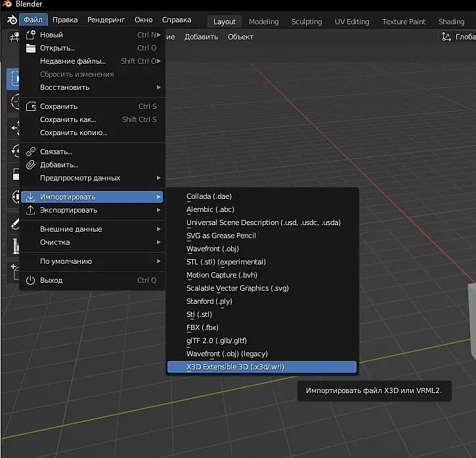476x458 pixels.
Task: Open the Рендеринг menu
Action: (106, 20)
